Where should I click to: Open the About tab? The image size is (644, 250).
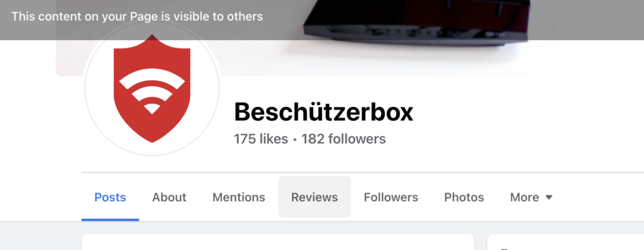[169, 197]
